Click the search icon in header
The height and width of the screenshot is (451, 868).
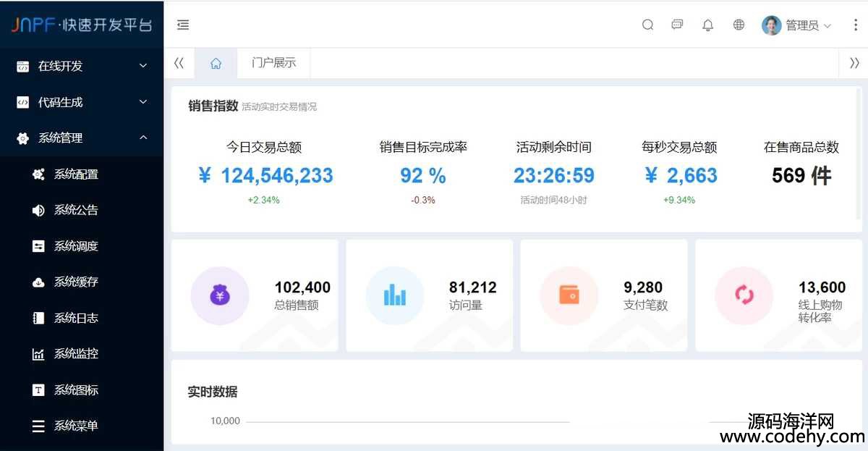pos(647,25)
